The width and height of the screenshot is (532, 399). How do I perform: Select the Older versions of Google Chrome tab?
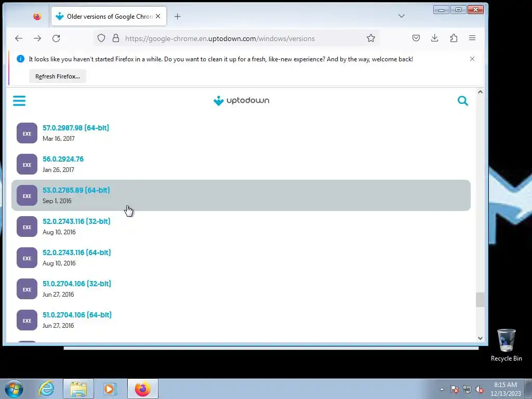coord(109,16)
